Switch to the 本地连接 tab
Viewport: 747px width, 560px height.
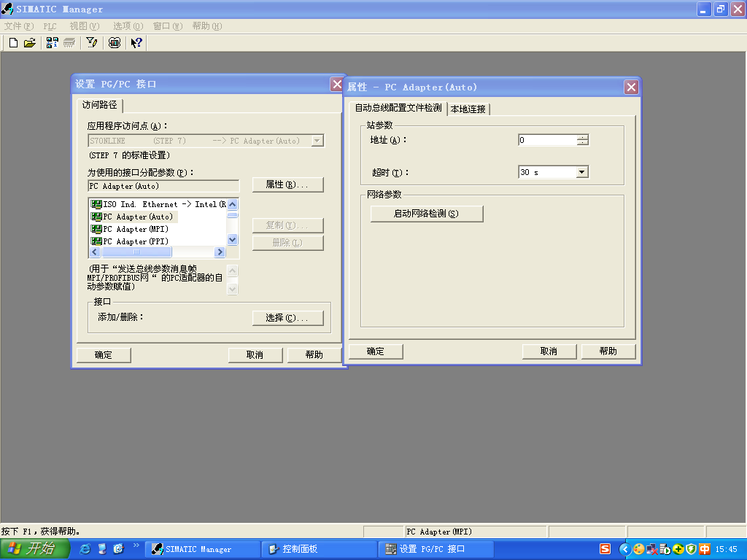468,109
